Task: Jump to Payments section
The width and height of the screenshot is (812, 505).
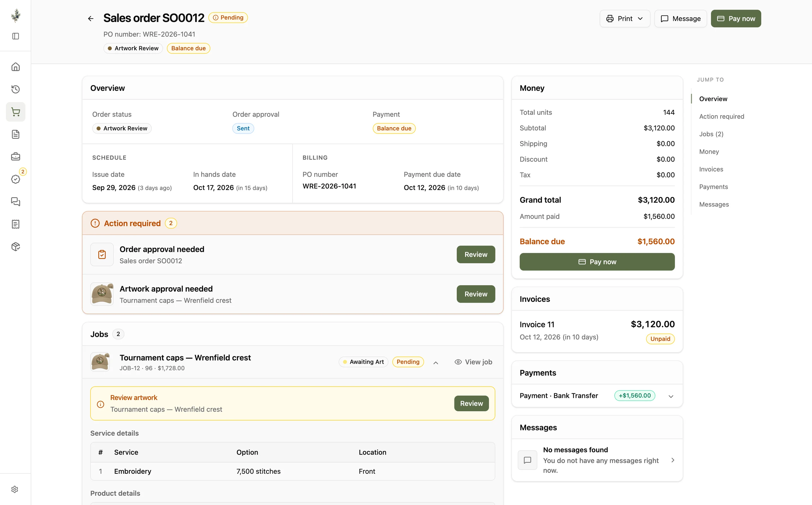Action: pos(714,187)
